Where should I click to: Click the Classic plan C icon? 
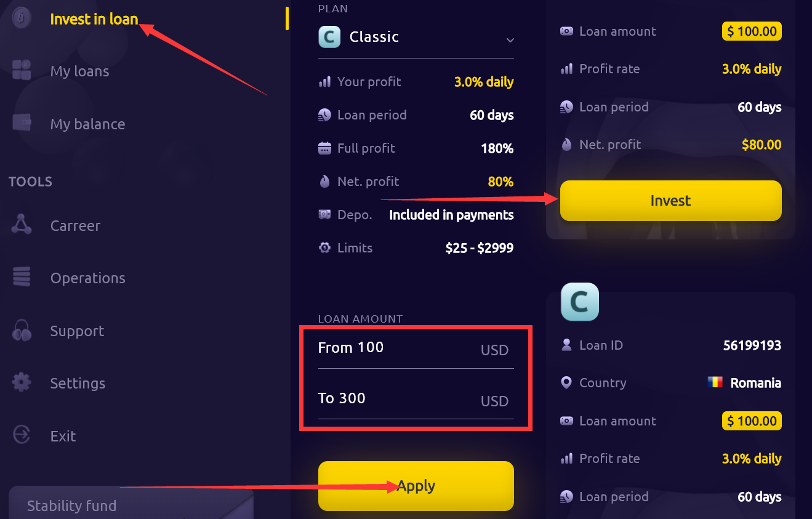[329, 37]
